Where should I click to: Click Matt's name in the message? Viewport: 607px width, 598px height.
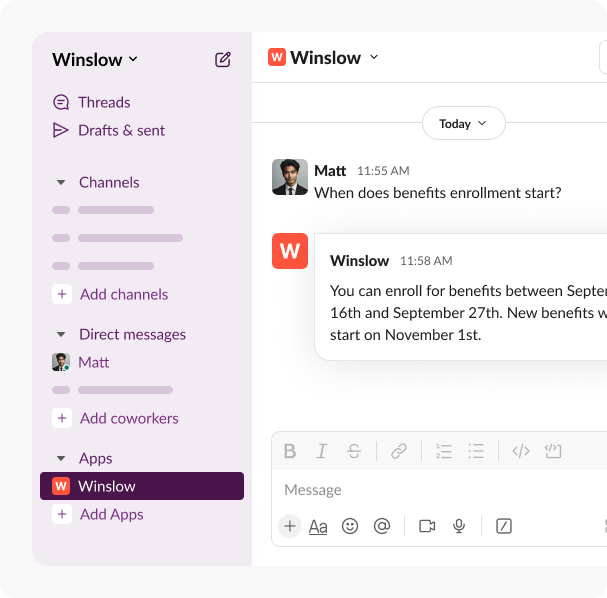tap(330, 171)
